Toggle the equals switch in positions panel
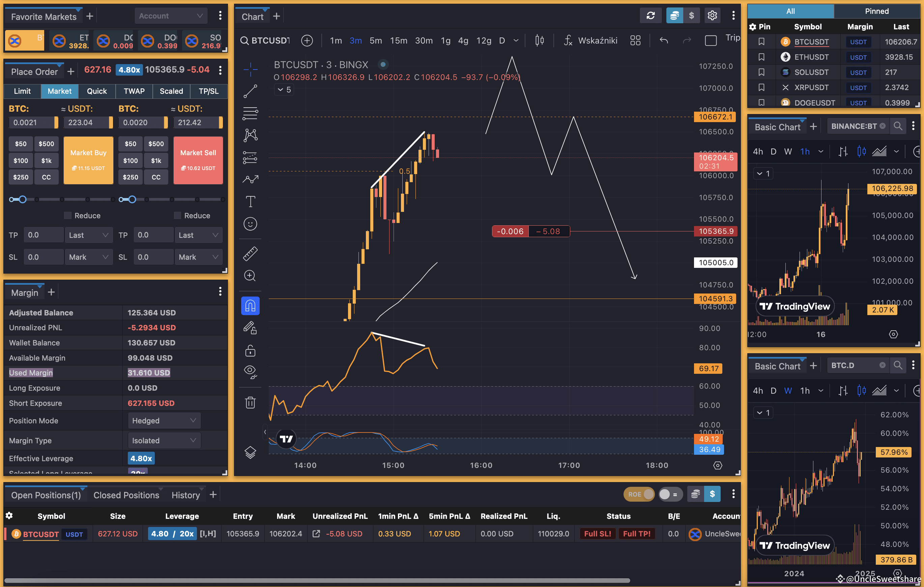924x587 pixels. (670, 494)
